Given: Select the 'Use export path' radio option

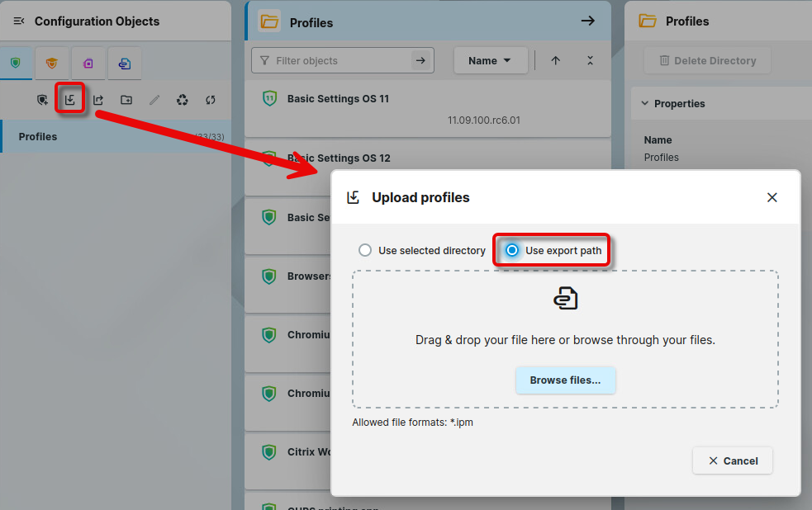Looking at the screenshot, I should pos(512,250).
